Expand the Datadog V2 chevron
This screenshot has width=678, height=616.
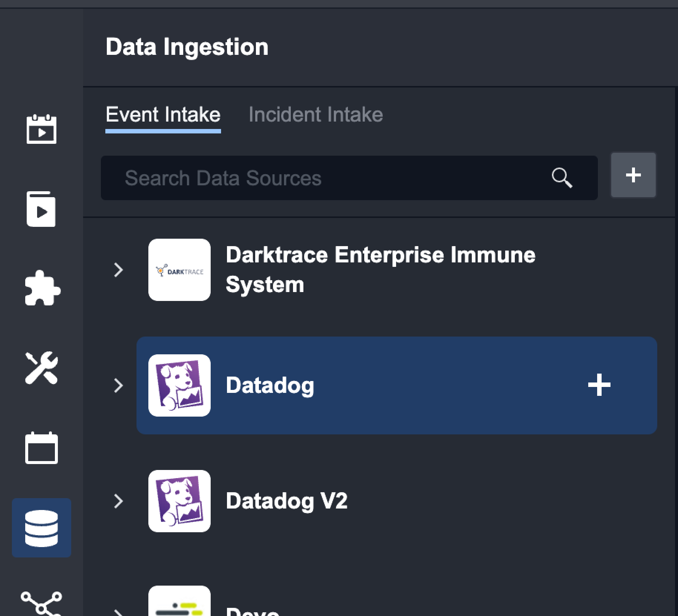118,501
